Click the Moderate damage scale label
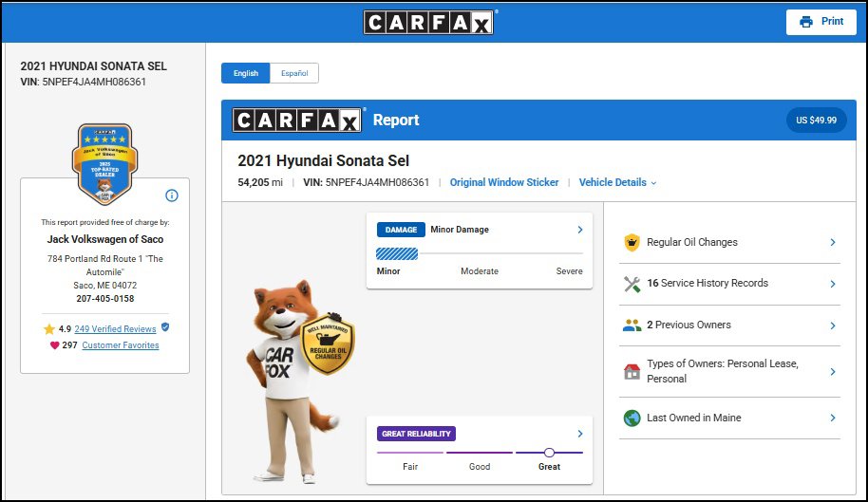The height and width of the screenshot is (502, 868). [480, 271]
